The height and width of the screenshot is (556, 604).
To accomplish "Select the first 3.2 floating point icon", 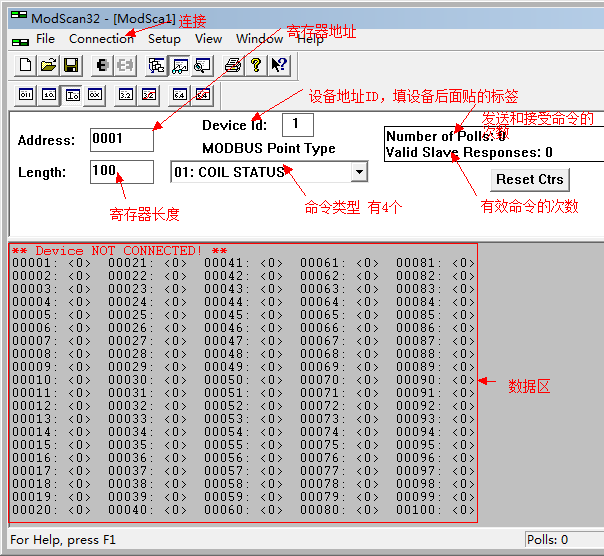I will point(126,94).
